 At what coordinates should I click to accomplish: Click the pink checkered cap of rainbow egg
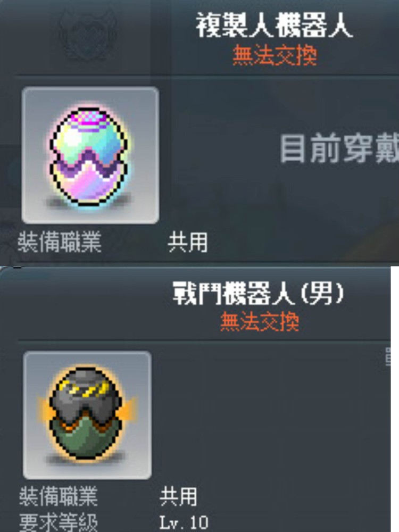coord(89,120)
